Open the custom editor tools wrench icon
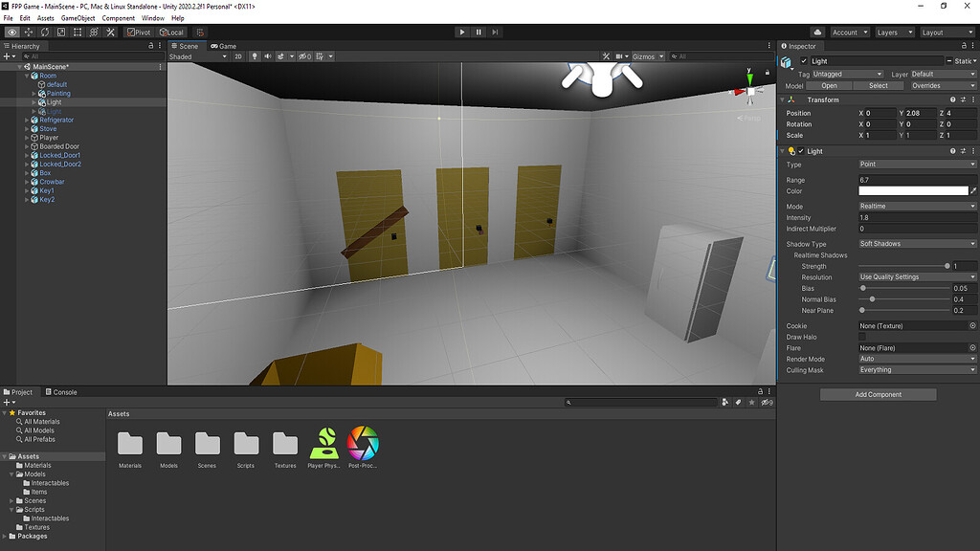 click(110, 32)
